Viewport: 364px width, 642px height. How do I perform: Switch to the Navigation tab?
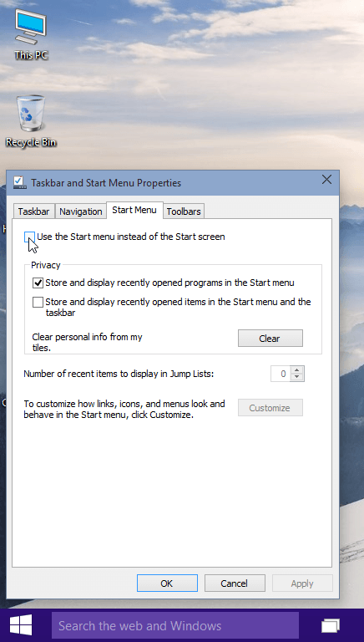point(81,211)
